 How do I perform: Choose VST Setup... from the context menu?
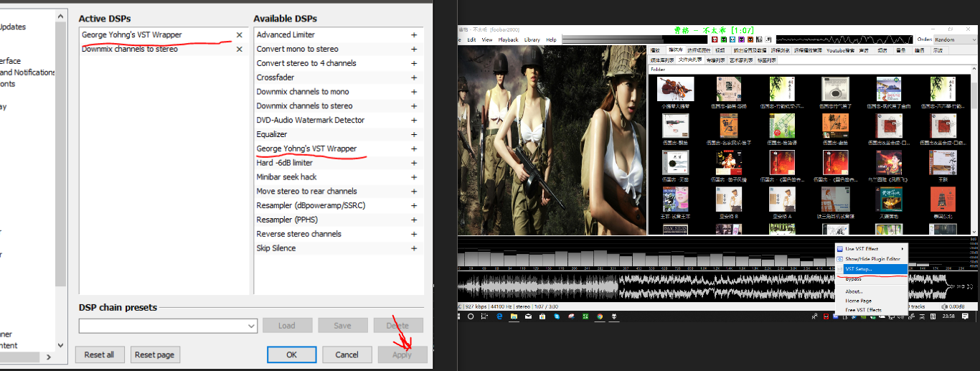click(x=858, y=269)
